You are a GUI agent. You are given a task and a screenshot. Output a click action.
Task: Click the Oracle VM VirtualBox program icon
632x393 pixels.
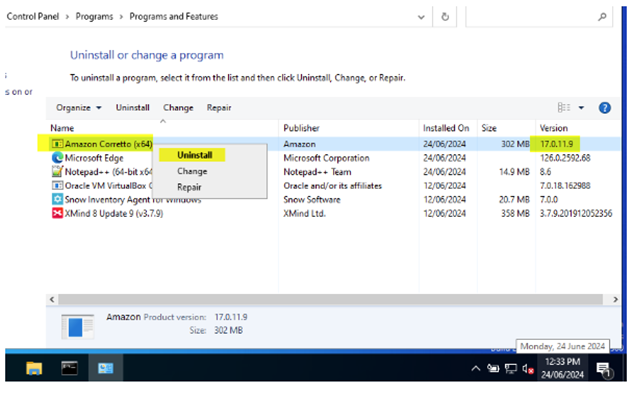[58, 185]
